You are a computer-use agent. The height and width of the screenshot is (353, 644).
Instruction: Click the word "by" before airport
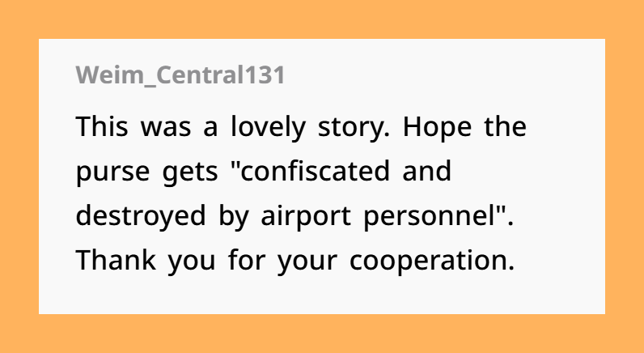[x=234, y=216]
